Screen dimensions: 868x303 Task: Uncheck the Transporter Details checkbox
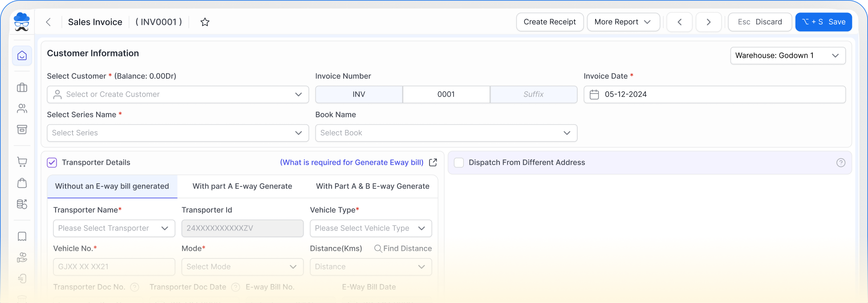(52, 162)
